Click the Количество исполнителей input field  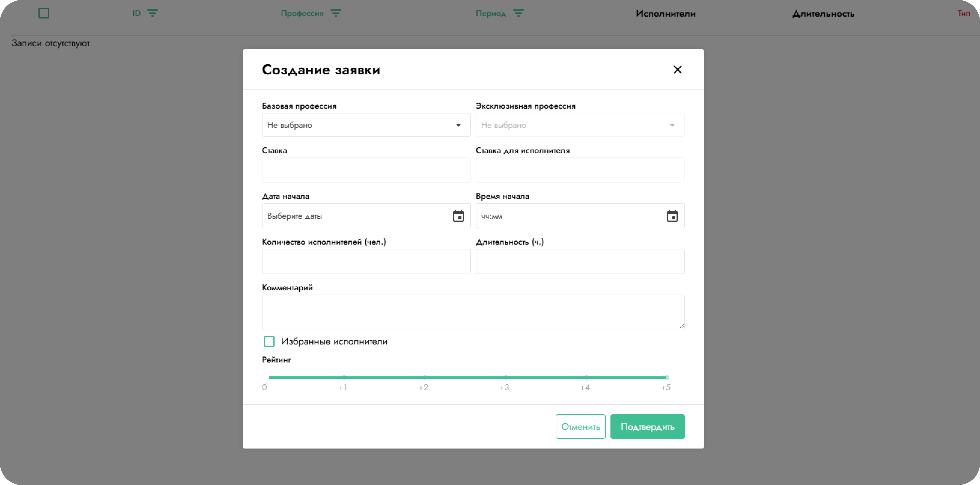click(366, 261)
